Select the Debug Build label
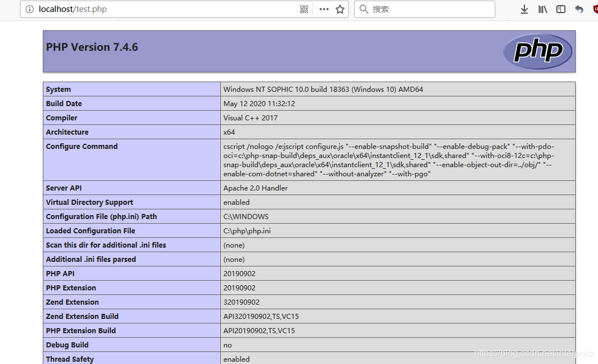The height and width of the screenshot is (364, 598). point(67,345)
